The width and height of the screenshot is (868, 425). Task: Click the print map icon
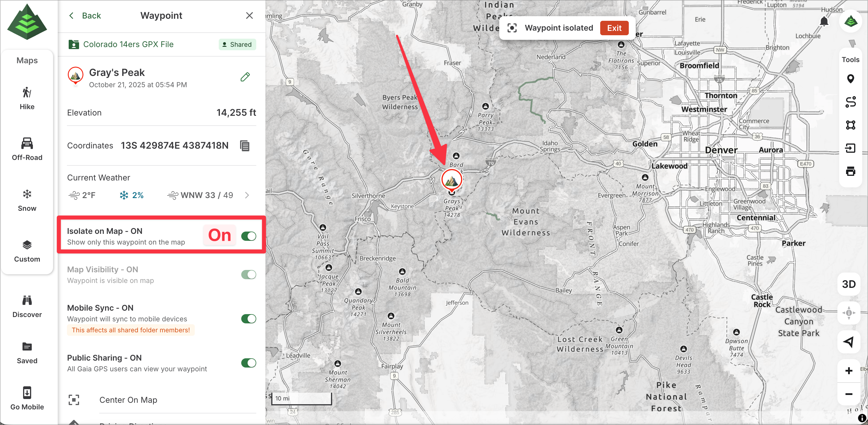pos(850,172)
